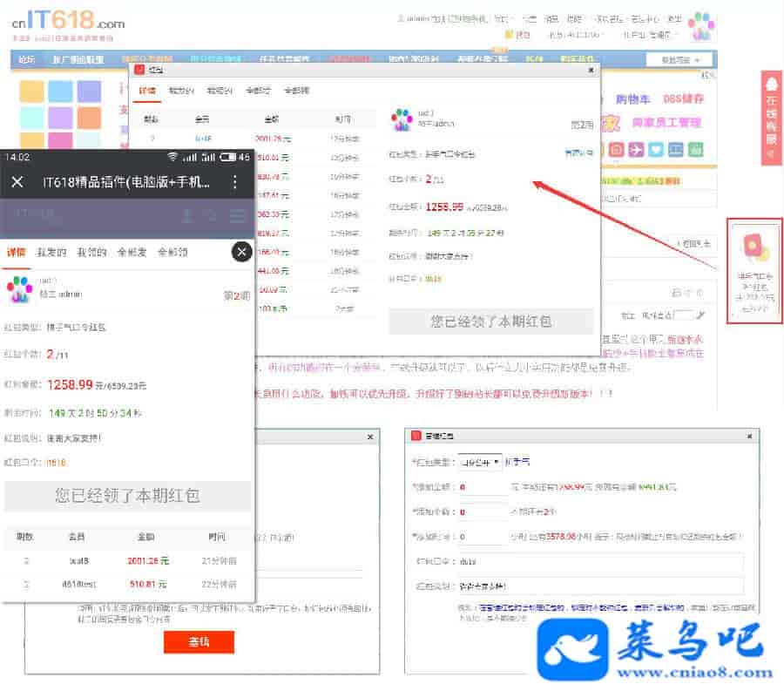Click the add amount input field

point(483,486)
